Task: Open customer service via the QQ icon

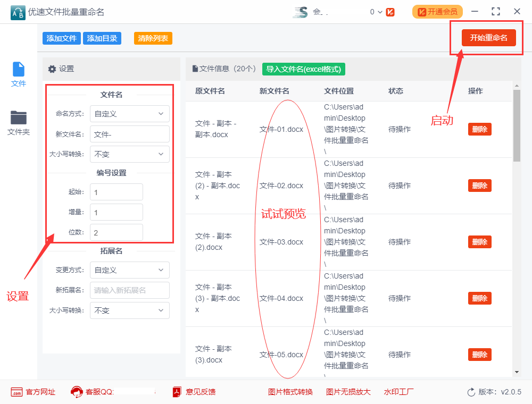Action: (x=76, y=392)
